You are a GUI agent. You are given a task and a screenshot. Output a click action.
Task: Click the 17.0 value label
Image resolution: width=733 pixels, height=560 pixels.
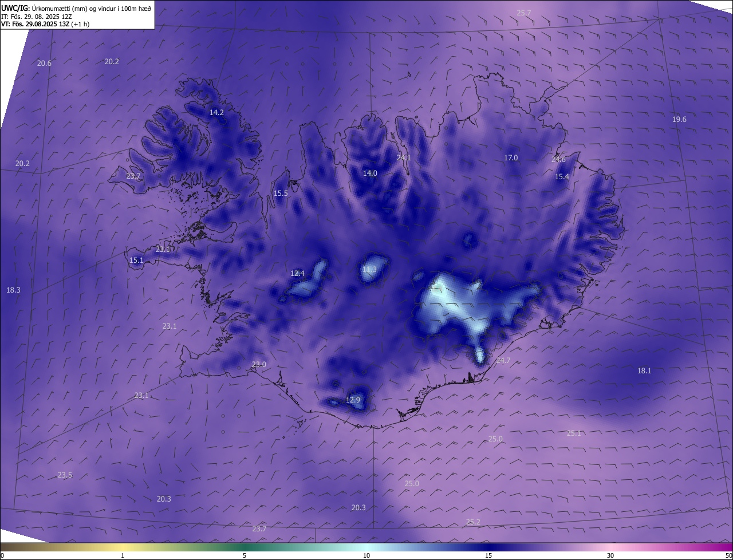511,157
